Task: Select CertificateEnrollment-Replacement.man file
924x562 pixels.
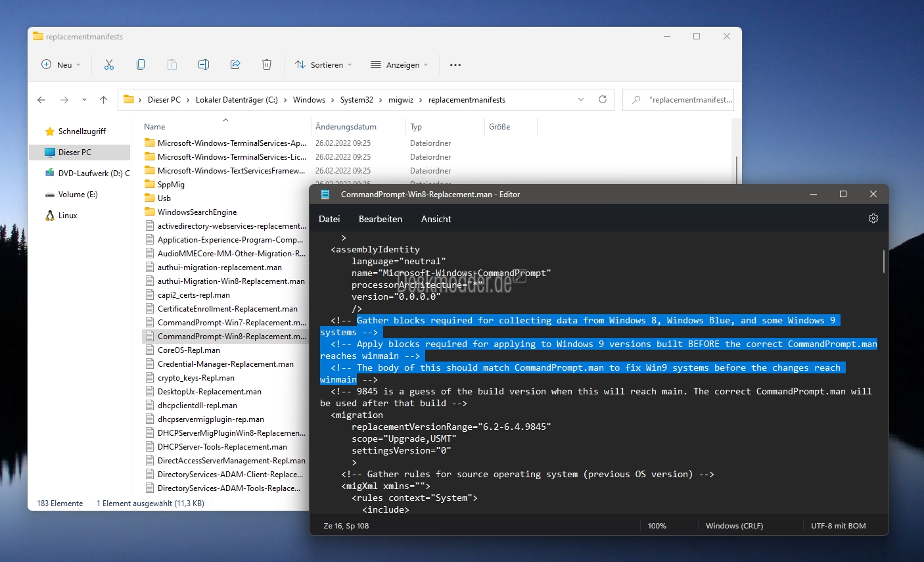Action: pyautogui.click(x=227, y=309)
